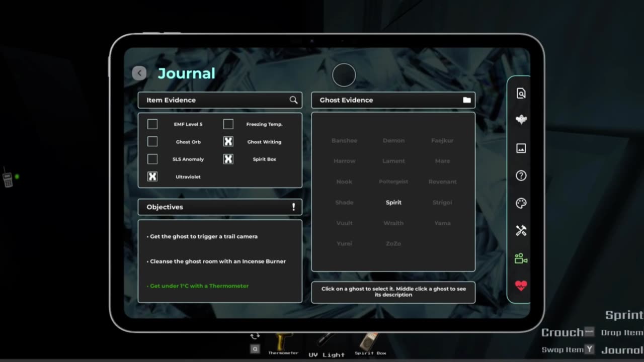Screen dimensions: 644x362
Task: Select the Wraith ghost
Action: tap(393, 223)
